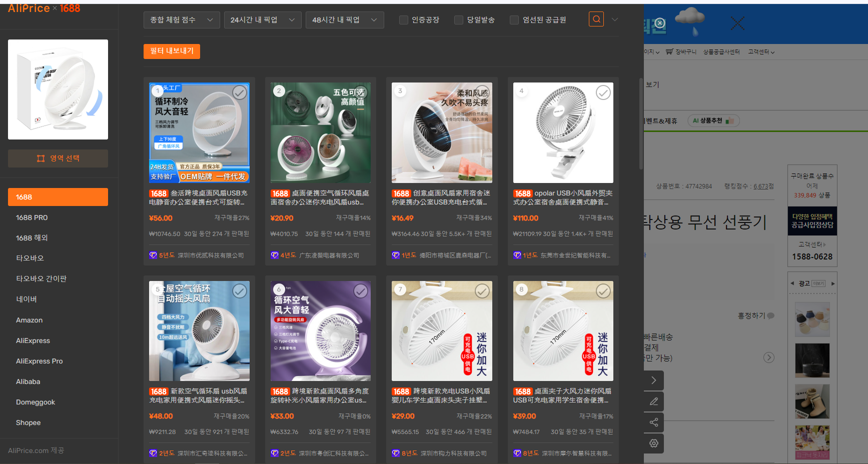Toggle the 엄선된 공급원 checkbox
Screen dimensions: 868x464
click(x=514, y=20)
